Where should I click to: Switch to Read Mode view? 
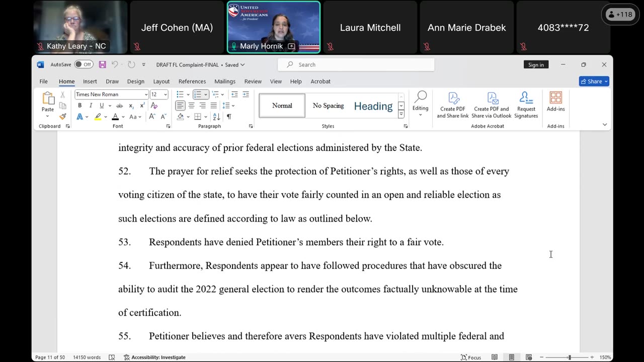495,357
